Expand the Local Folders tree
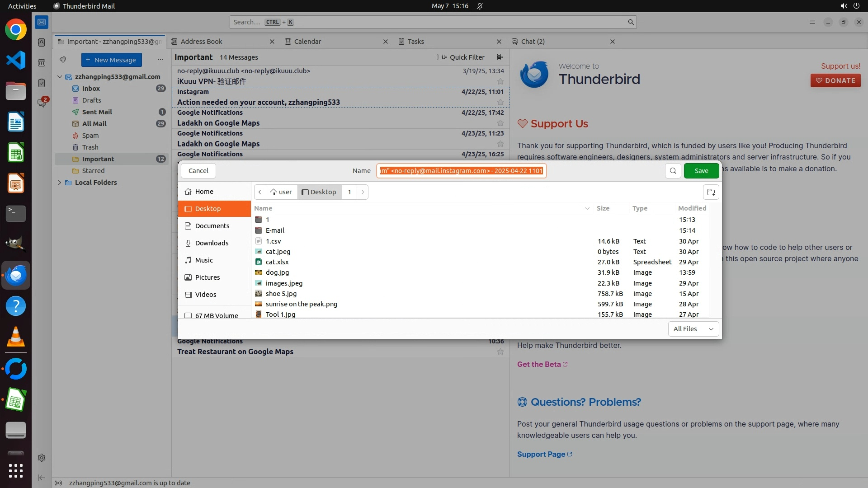868x488 pixels. (x=60, y=183)
